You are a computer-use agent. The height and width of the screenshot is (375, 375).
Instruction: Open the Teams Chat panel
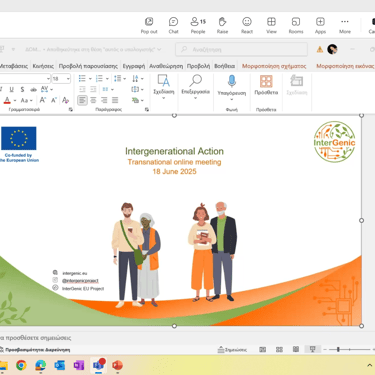[173, 25]
